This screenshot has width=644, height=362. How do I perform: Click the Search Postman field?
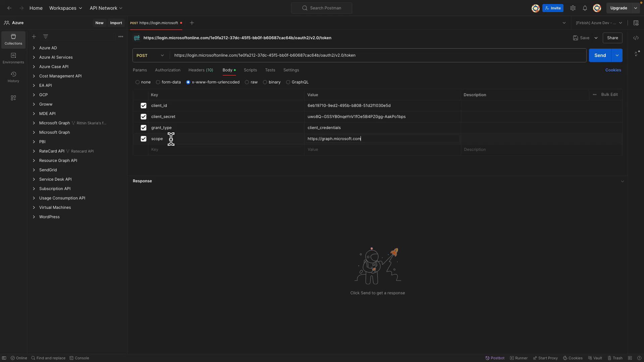point(322,8)
